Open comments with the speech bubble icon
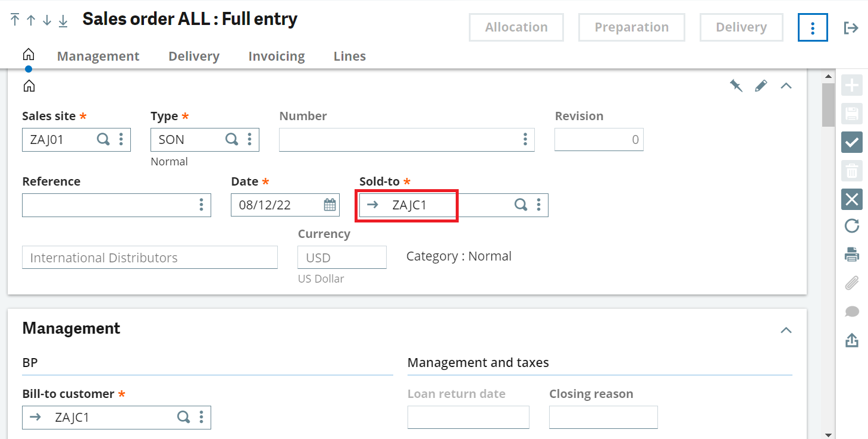Screen dimensions: 868x439 [851, 311]
